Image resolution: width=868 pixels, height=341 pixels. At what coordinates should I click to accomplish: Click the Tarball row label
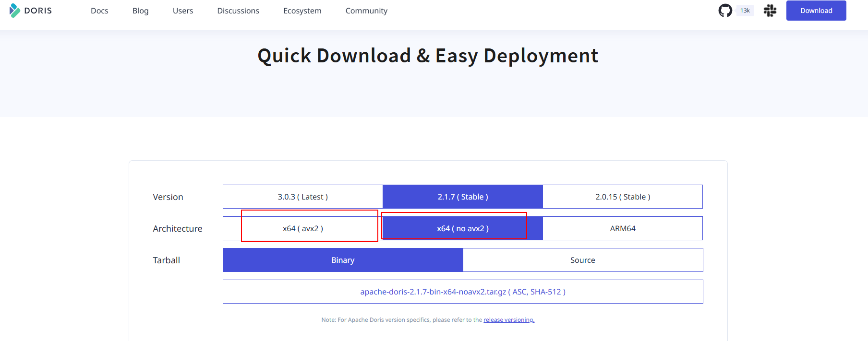[167, 260]
